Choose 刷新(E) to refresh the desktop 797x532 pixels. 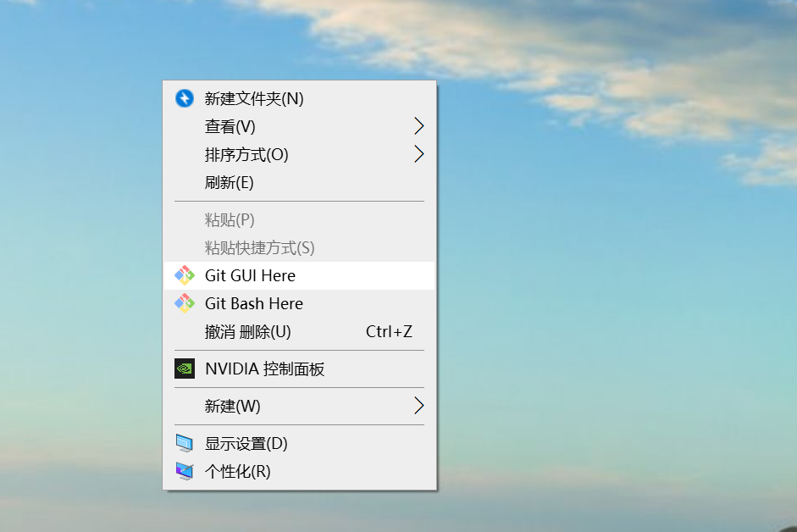tap(299, 182)
